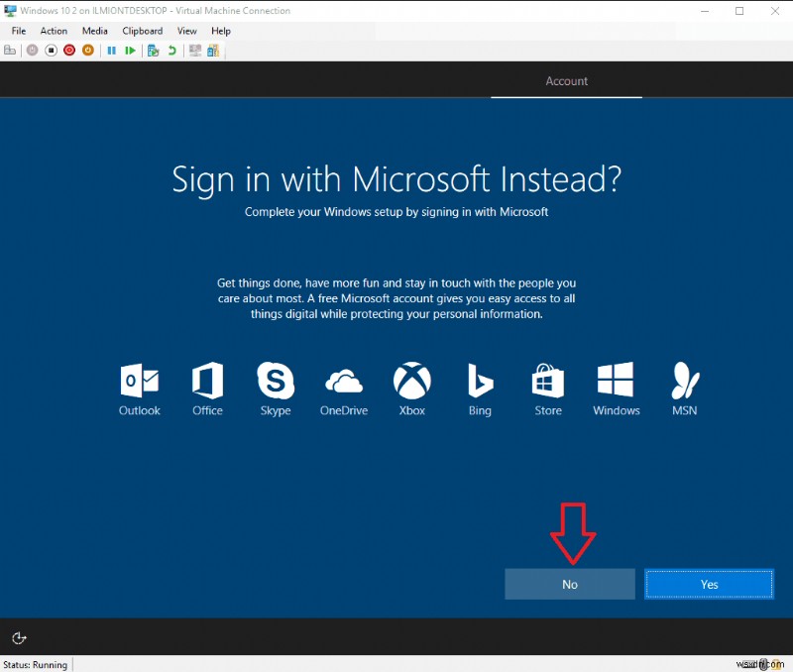
Task: Shut down the guest operating system
Action: point(69,51)
